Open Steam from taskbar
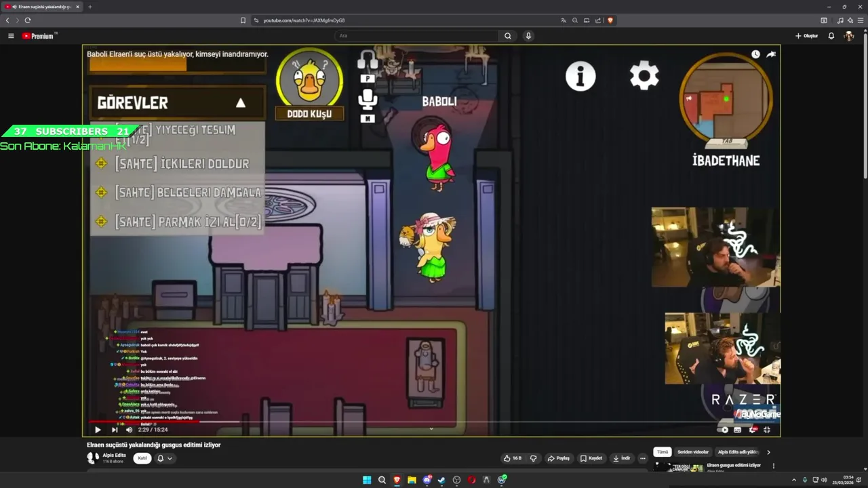The width and height of the screenshot is (868, 488). click(441, 480)
